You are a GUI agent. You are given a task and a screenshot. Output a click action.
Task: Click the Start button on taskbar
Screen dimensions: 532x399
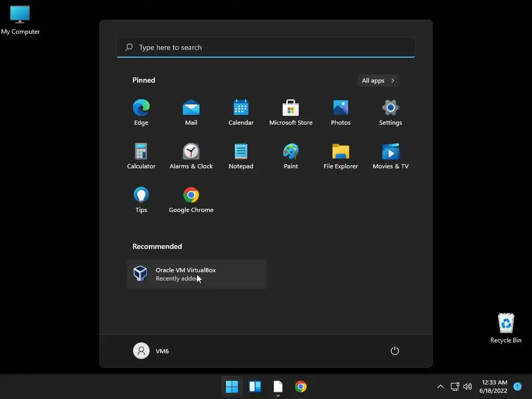tap(232, 387)
